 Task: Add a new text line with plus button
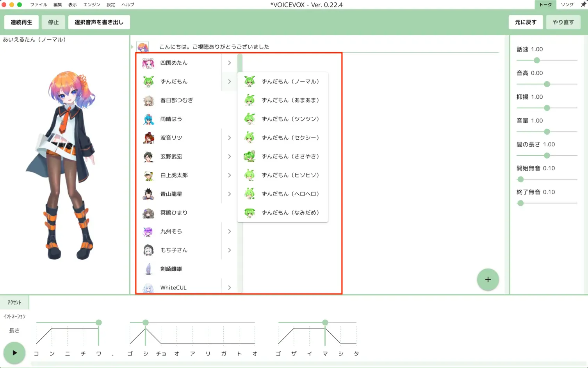[x=488, y=279]
